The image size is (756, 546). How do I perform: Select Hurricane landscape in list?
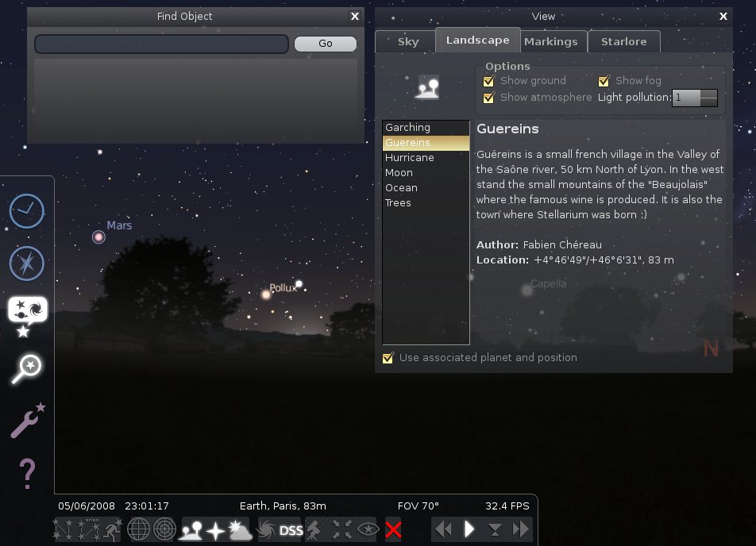[x=426, y=158]
